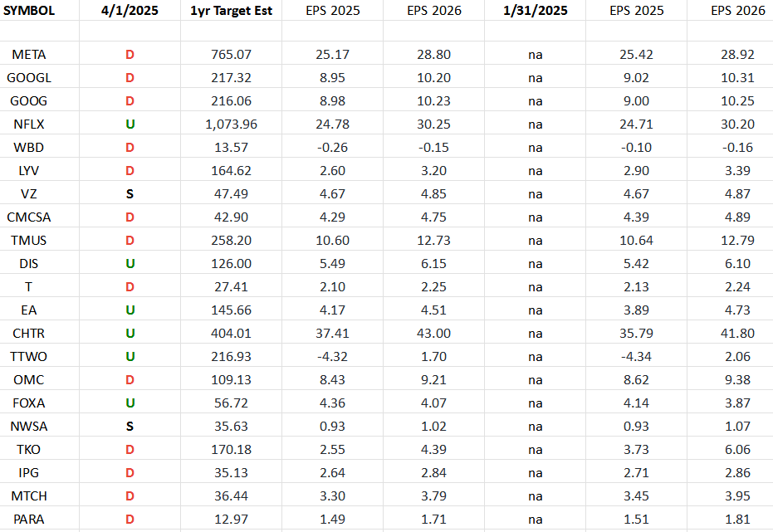This screenshot has height=532, width=773.
Task: Click EA EPS value 3.89
Action: tap(637, 310)
